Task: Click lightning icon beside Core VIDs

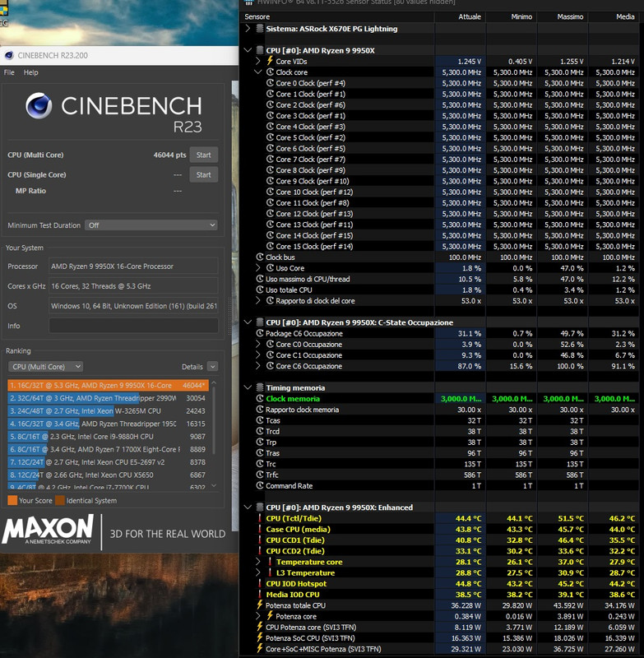Action: tap(270, 61)
